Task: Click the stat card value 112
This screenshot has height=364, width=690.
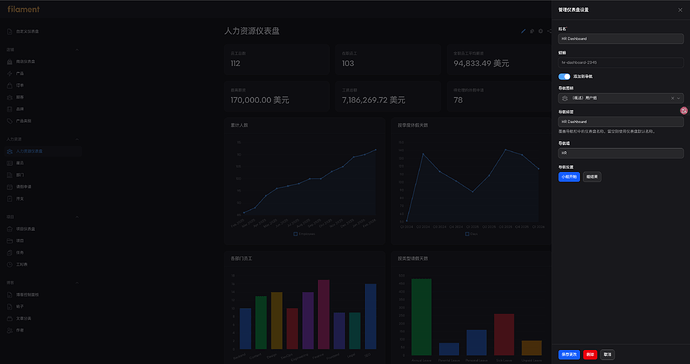Action: tap(235, 63)
